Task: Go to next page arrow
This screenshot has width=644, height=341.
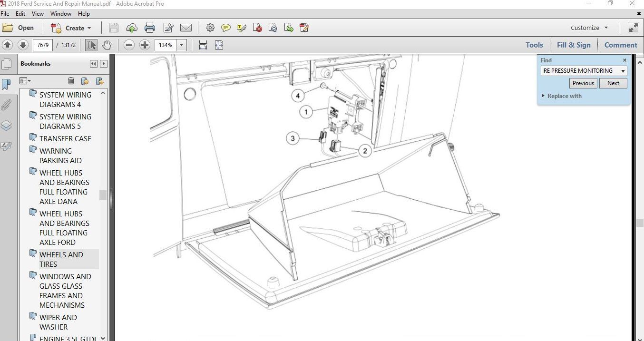Action: 23,45
